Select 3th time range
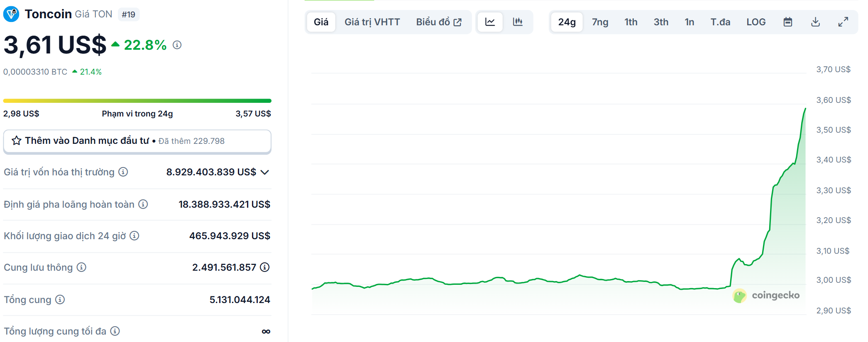The width and height of the screenshot is (868, 342). (661, 22)
